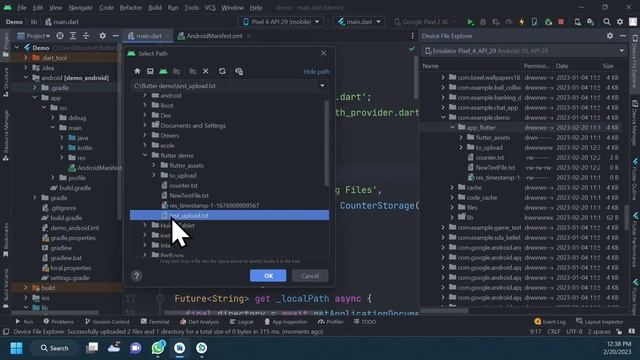Click the path text field

coord(225,86)
